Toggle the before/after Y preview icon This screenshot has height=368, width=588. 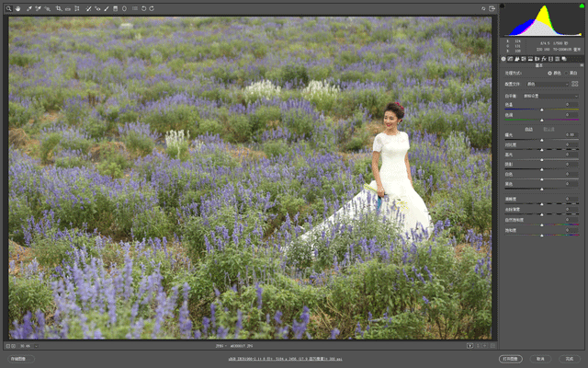coord(469,346)
